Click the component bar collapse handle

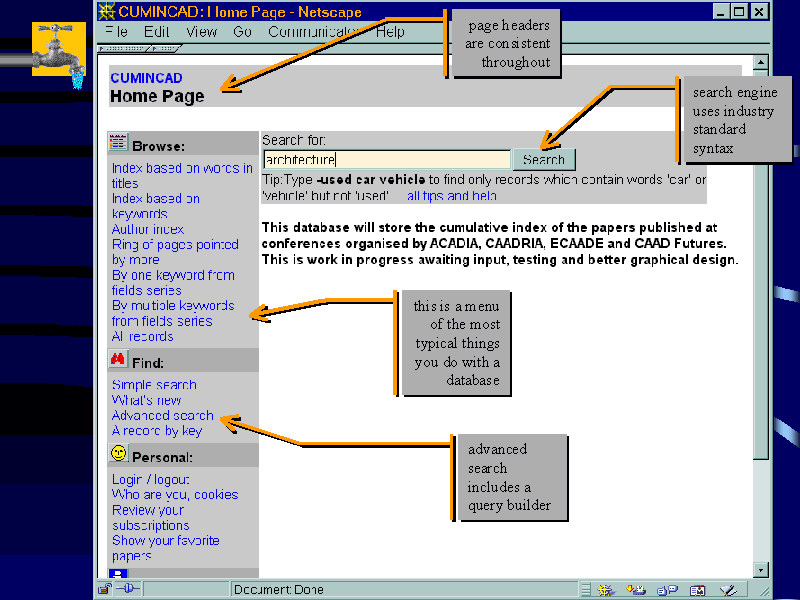coord(585,589)
